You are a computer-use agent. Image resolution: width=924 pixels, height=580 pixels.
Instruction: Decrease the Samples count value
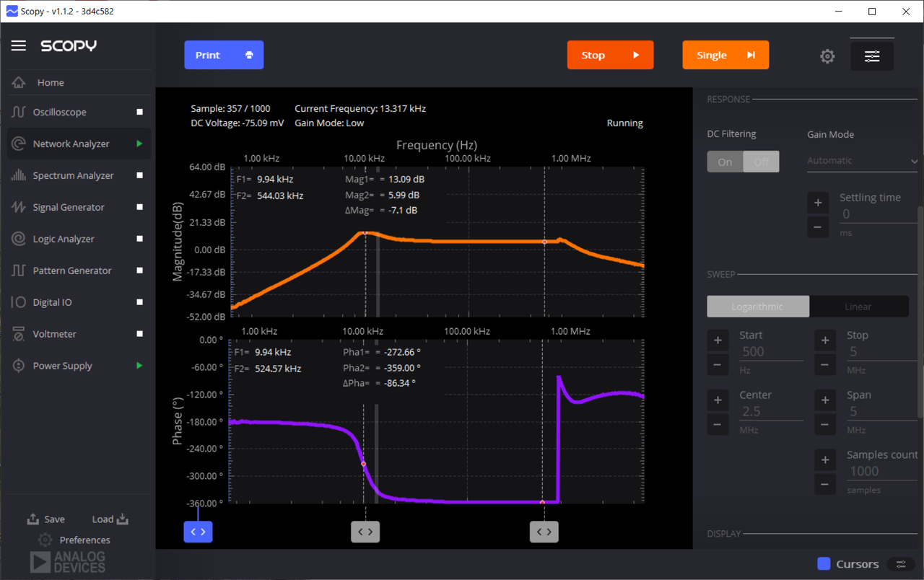[x=825, y=484]
